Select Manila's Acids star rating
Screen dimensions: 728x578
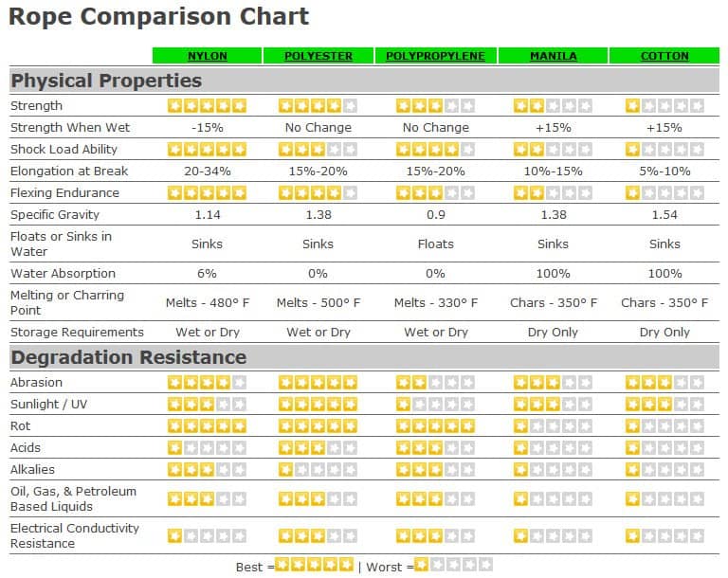point(553,447)
